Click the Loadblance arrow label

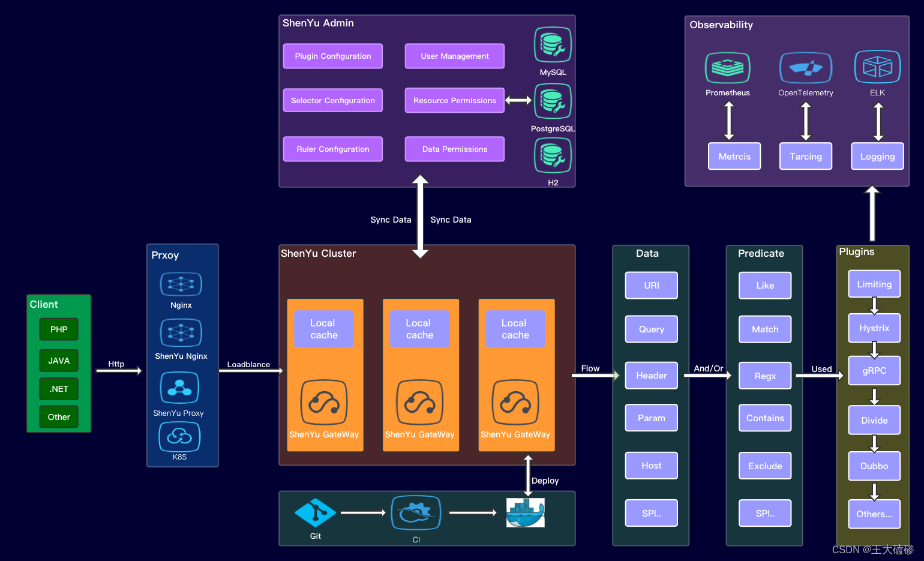[248, 364]
